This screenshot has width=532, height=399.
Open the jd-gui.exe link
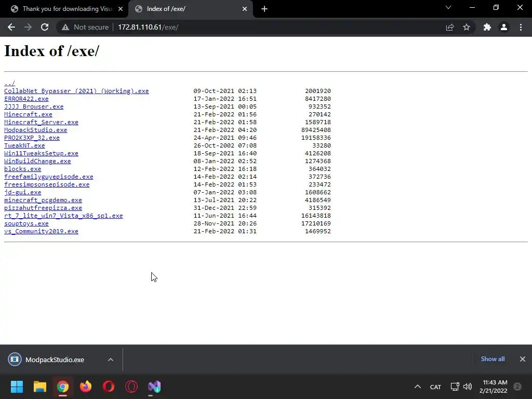22,192
